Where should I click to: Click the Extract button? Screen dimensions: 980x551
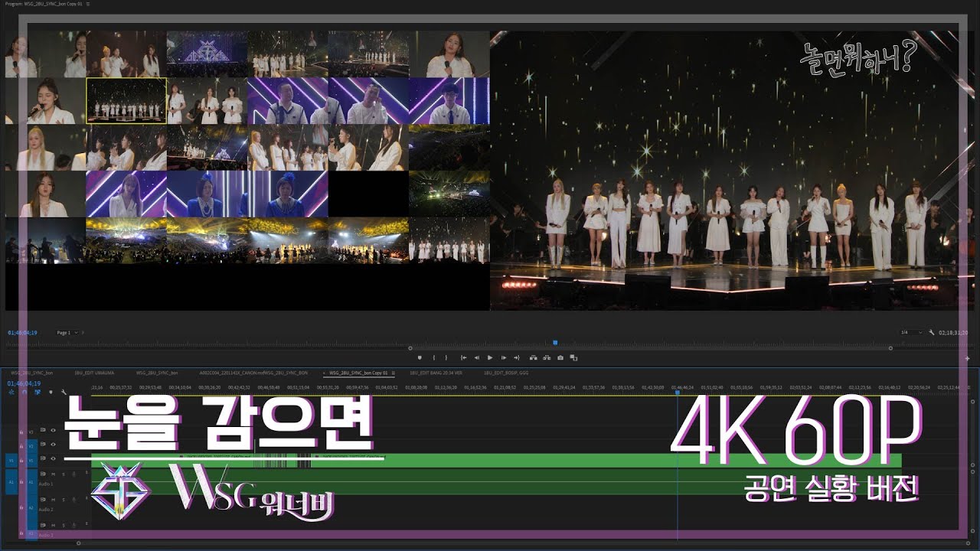point(547,357)
